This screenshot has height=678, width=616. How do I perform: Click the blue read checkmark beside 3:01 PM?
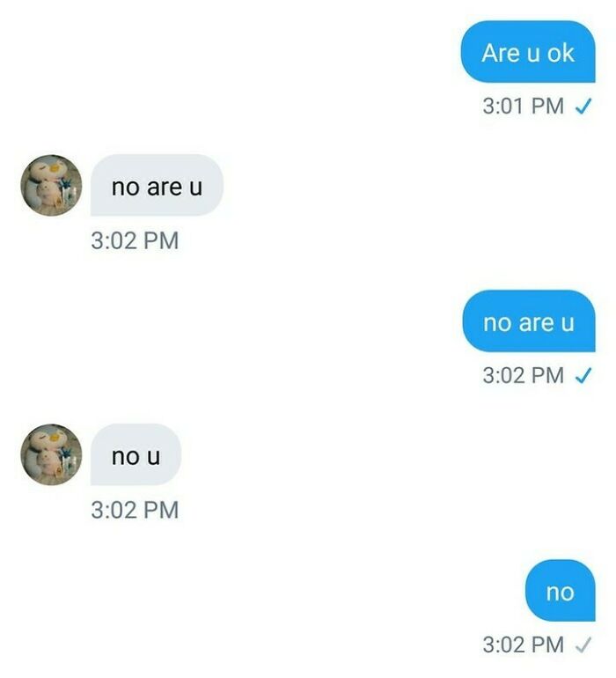coord(583,106)
